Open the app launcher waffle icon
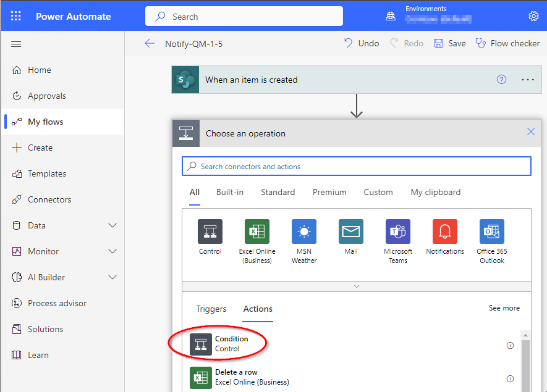This screenshot has width=547, height=392. pyautogui.click(x=15, y=16)
